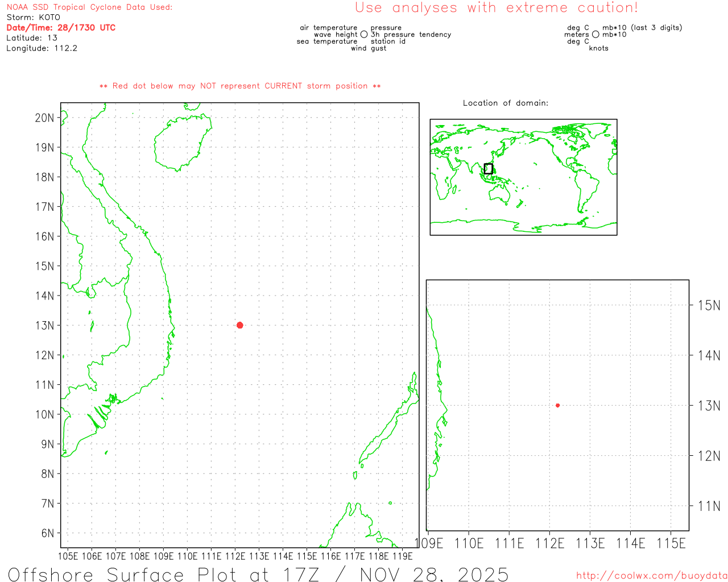Click the black domain rectangle on the world map
This screenshot has width=728, height=582.
tap(488, 169)
